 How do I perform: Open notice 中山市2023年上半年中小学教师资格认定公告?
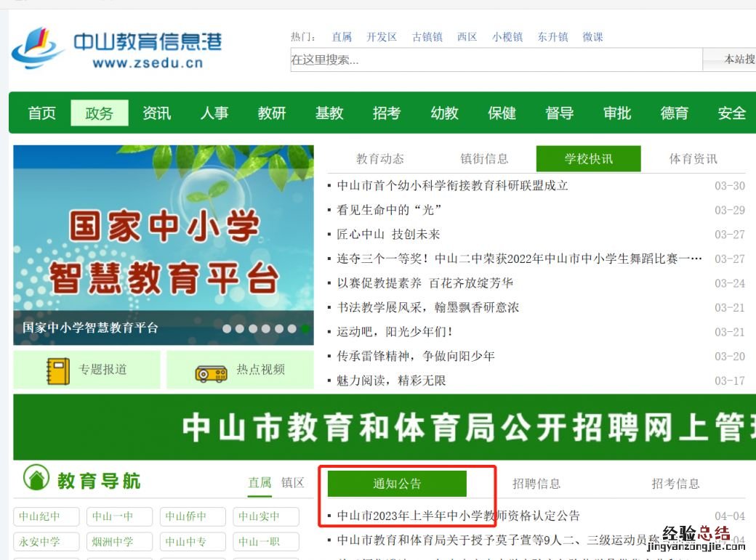coord(458,516)
